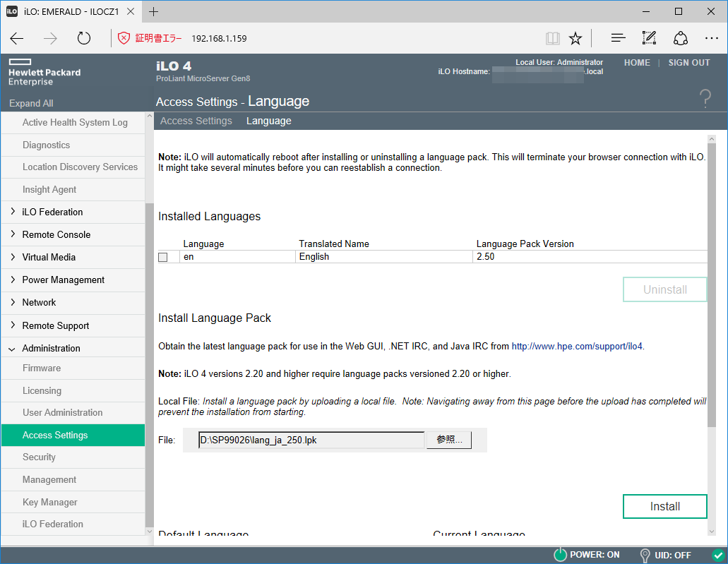728x564 pixels.
Task: Open the hpe.com/support/ilo4 link
Action: (x=577, y=347)
